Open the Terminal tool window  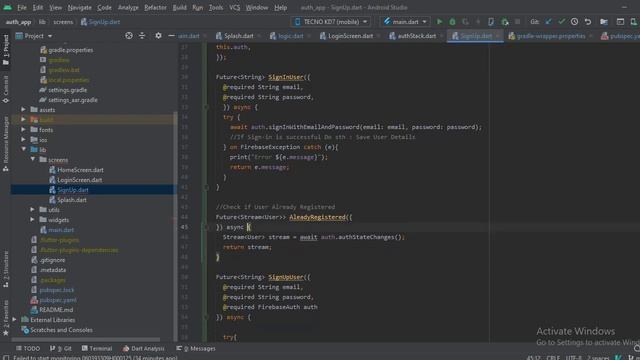(97, 348)
